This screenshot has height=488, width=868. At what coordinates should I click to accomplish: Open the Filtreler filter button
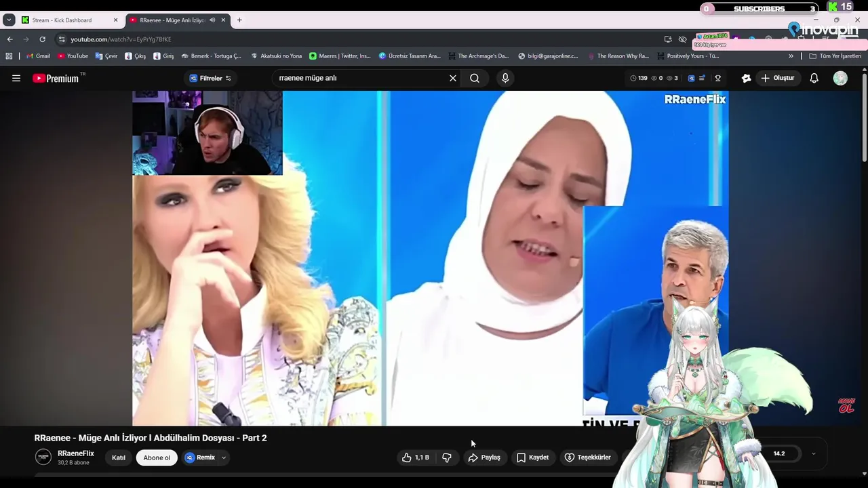coord(210,78)
